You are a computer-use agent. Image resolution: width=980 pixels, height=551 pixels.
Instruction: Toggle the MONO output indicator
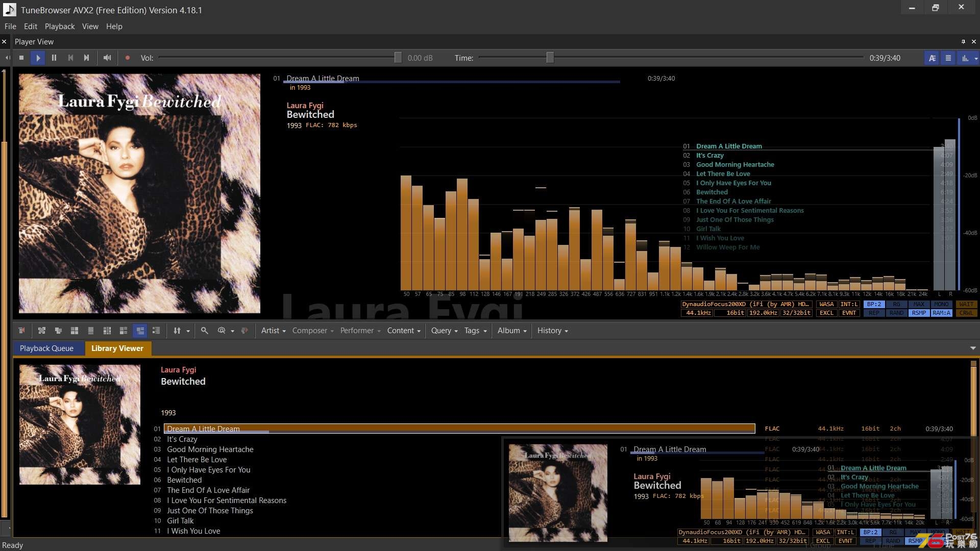tap(941, 304)
